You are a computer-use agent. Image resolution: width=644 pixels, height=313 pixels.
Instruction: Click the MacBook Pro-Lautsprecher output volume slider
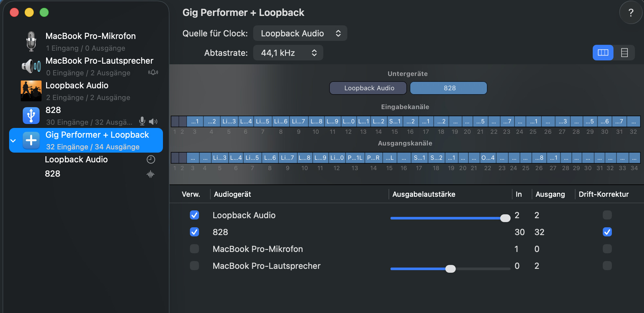(450, 269)
